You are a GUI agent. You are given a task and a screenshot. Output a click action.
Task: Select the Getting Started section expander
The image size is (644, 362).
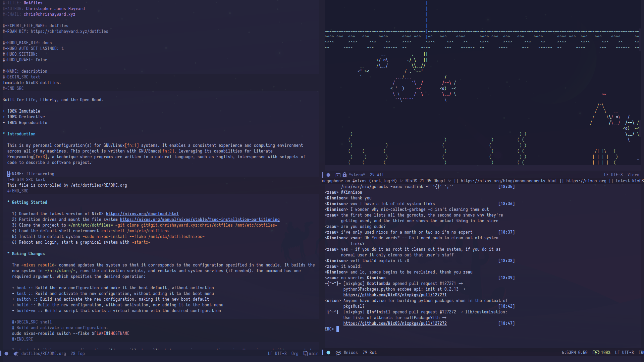point(4,202)
